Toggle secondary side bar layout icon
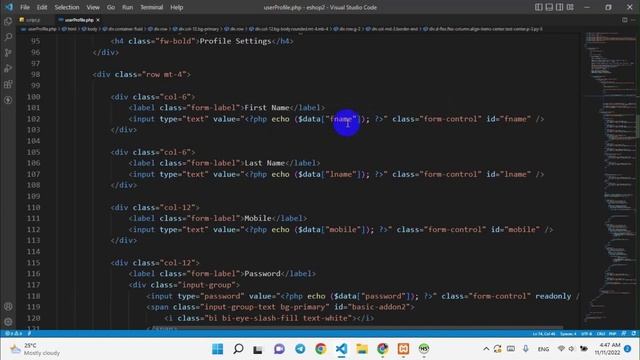This screenshot has width=640, height=360. point(560,7)
